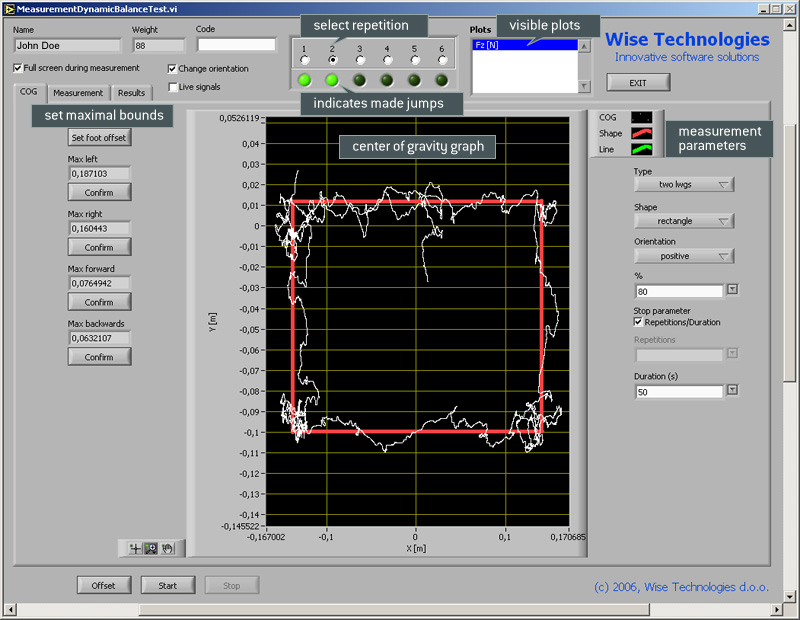Click the percent value field showing 80
Viewport: 800px width, 620px height.
[x=679, y=291]
